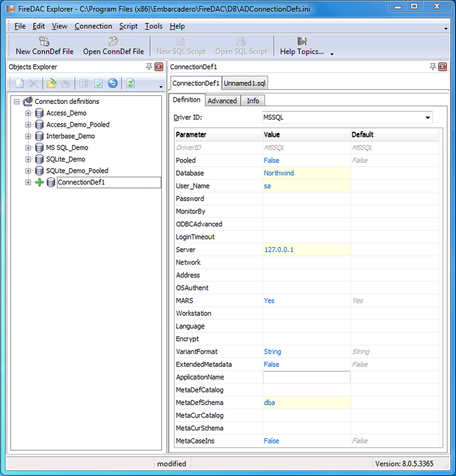Expand the Interbase_Demo node
This screenshot has height=476, width=456.
pyautogui.click(x=28, y=136)
